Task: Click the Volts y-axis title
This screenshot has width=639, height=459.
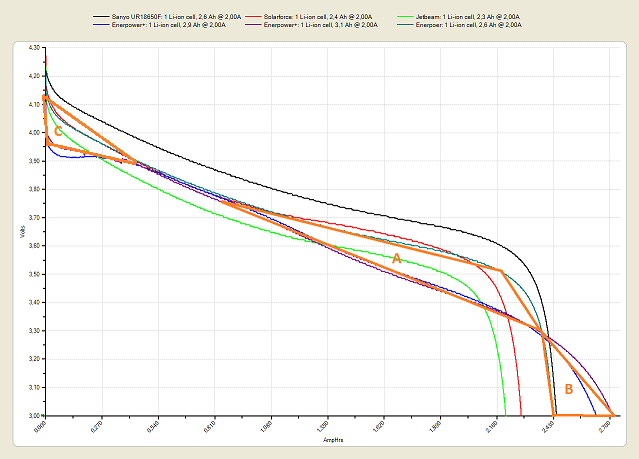Action: [21, 231]
